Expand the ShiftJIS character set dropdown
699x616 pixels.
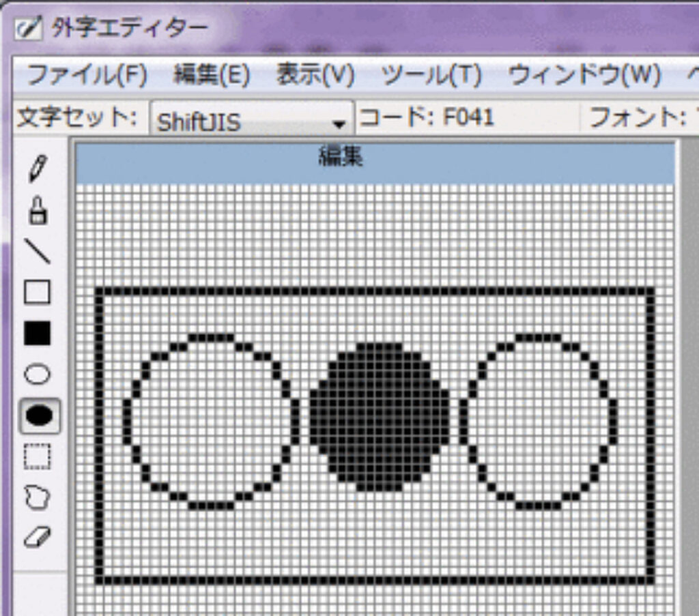coord(252,119)
